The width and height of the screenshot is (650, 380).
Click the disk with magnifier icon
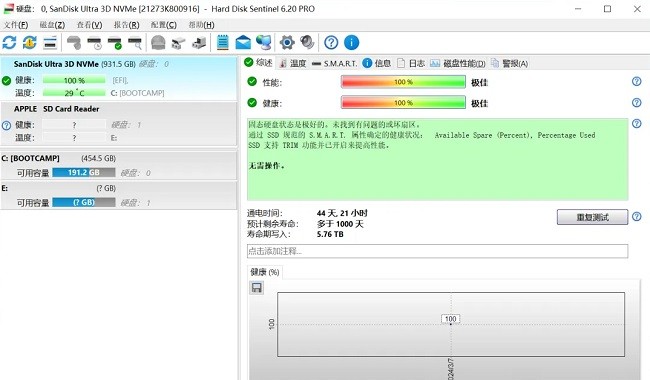pyautogui.click(x=135, y=43)
